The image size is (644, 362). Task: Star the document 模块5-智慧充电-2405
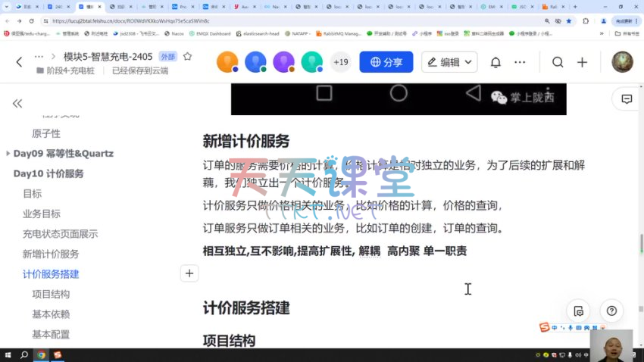coord(187,57)
